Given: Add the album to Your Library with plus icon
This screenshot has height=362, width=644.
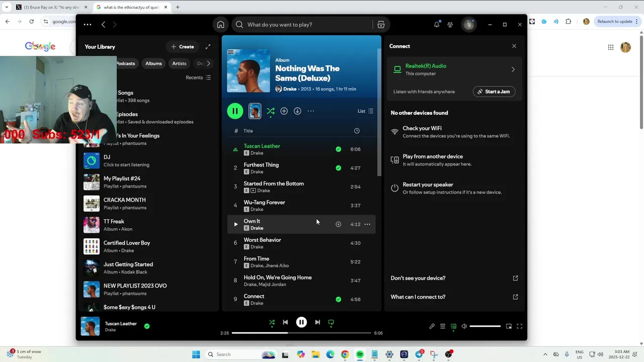Looking at the screenshot, I should click(284, 111).
